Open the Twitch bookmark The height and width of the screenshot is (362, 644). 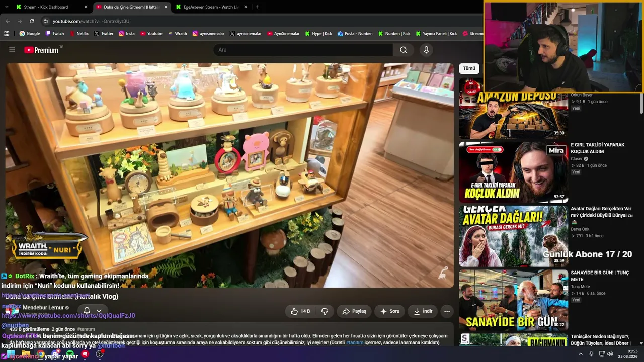click(55, 34)
